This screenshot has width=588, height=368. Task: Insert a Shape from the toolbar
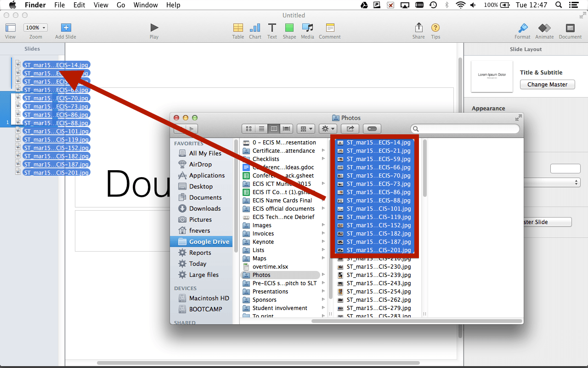pyautogui.click(x=289, y=28)
